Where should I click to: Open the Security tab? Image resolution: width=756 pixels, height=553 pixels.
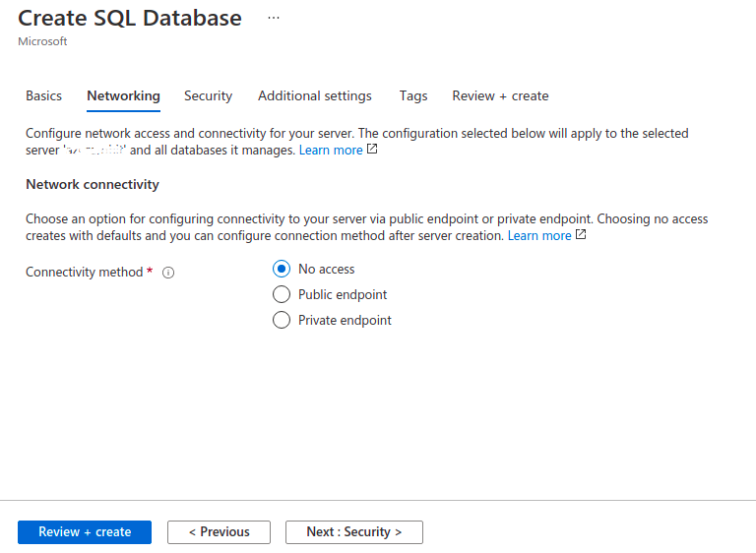208,95
